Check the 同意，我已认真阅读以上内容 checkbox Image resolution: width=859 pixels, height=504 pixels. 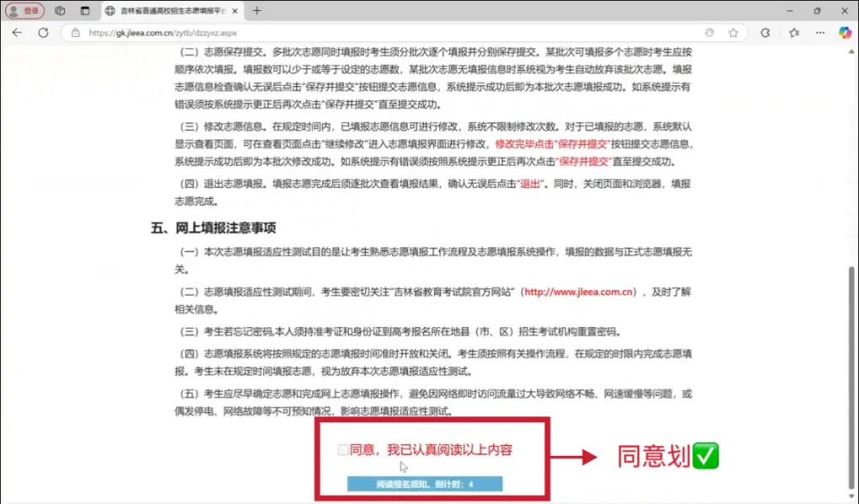(x=343, y=450)
